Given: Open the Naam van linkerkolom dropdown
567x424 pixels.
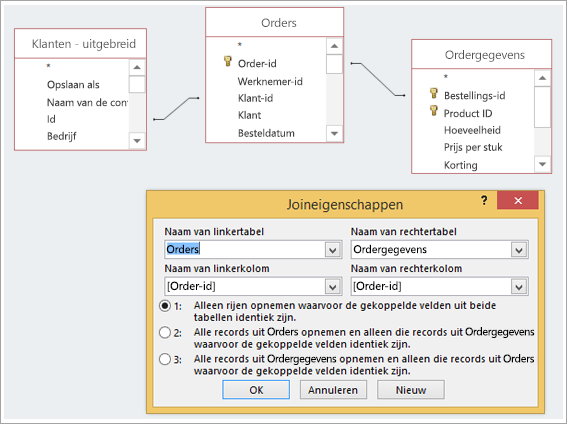Looking at the screenshot, I should coord(333,287).
